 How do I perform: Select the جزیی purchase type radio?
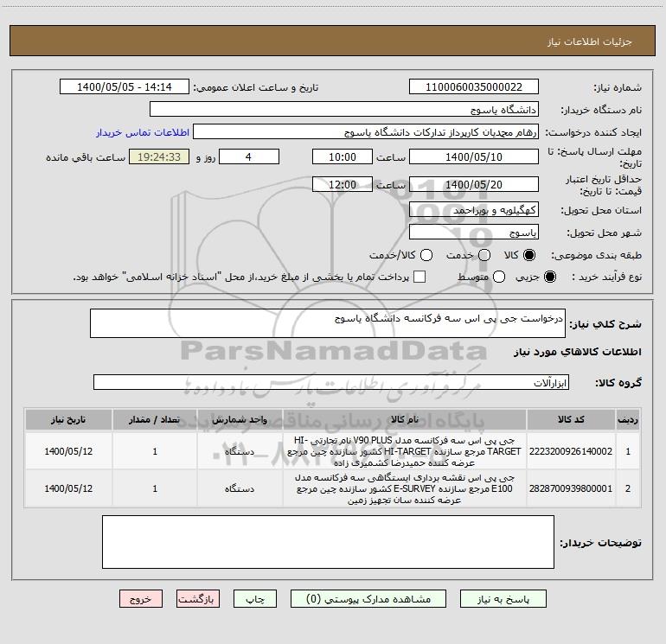549,277
